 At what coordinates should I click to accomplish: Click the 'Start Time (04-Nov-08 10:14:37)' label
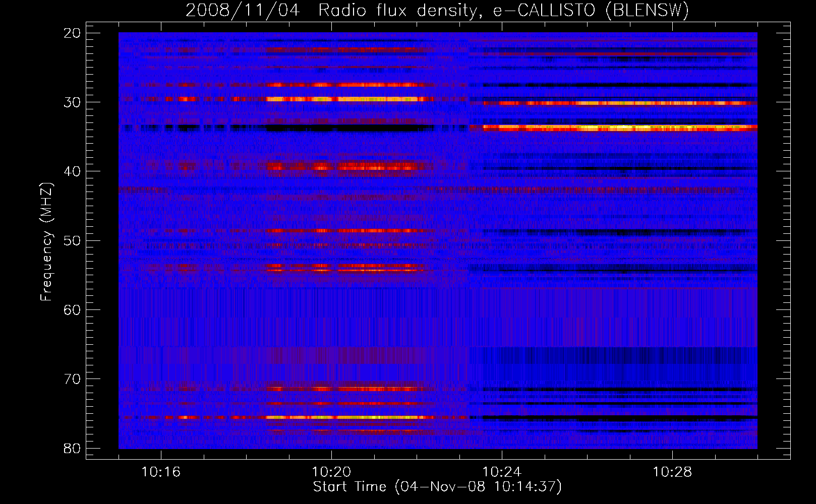tap(437, 487)
